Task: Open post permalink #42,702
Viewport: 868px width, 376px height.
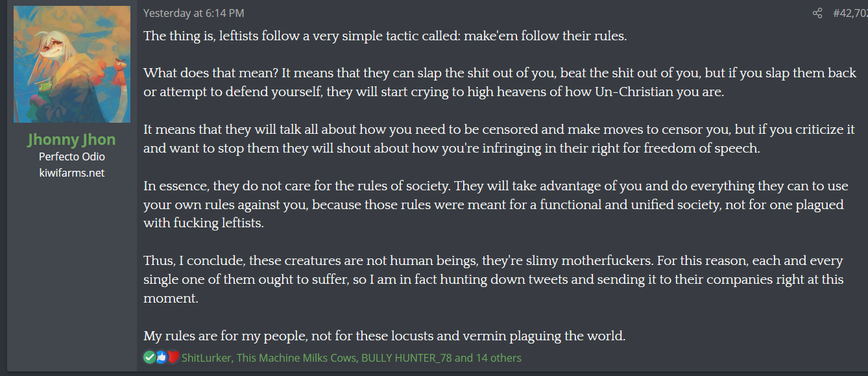Action: pos(850,13)
